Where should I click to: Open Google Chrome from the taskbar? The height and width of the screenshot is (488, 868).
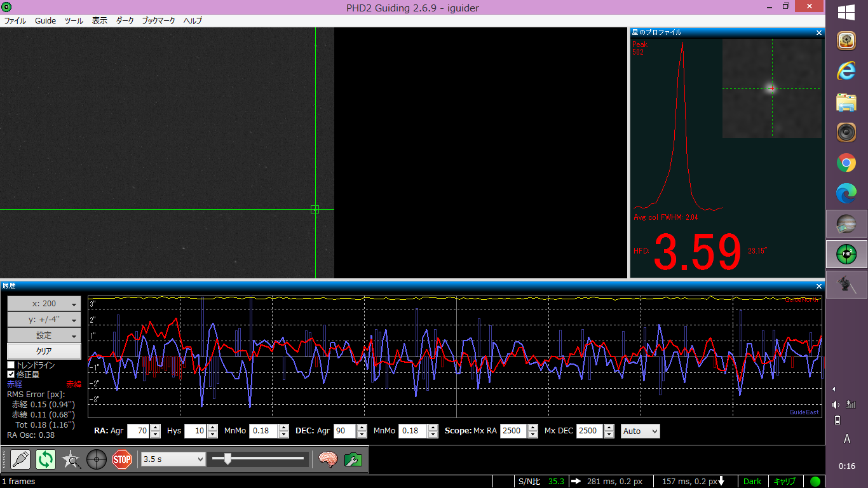point(846,163)
